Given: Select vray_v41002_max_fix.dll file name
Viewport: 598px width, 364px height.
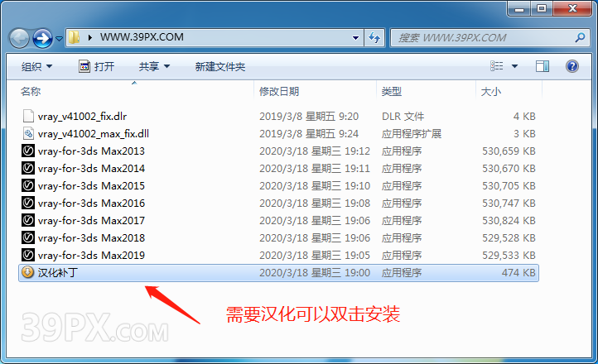Looking at the screenshot, I should pos(94,134).
